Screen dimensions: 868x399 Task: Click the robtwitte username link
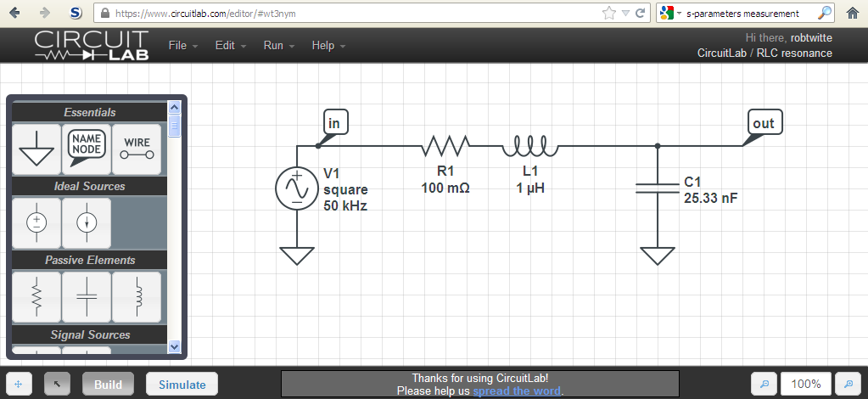[810, 38]
